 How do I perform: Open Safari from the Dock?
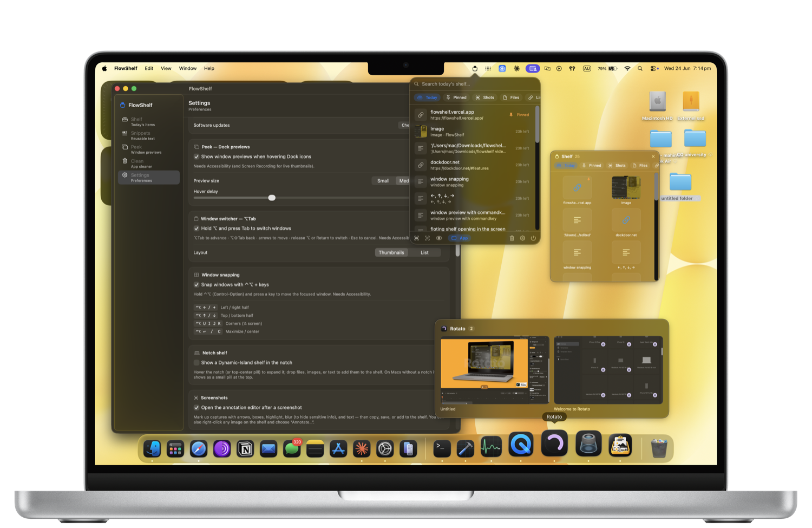pos(199,448)
